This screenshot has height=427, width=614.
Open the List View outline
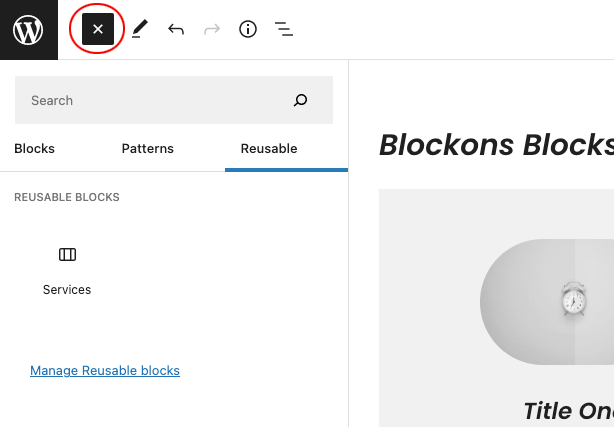284,29
